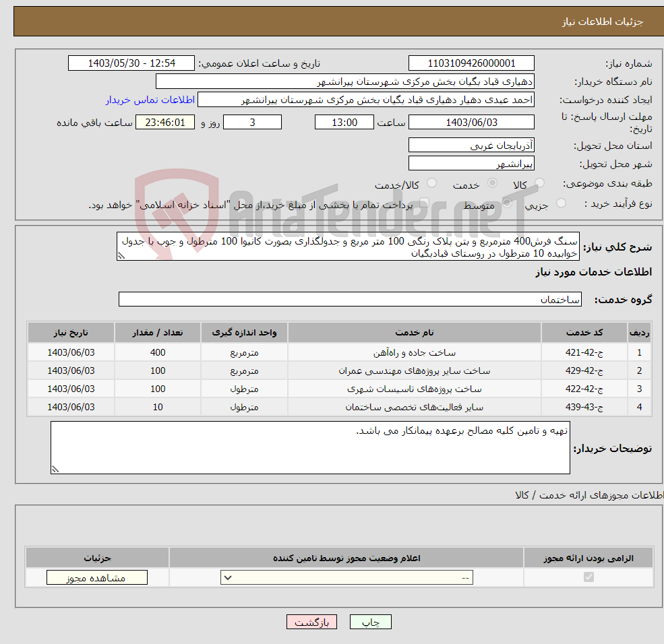Click the جزئیات اطلاعات نیاز page title

click(x=602, y=22)
